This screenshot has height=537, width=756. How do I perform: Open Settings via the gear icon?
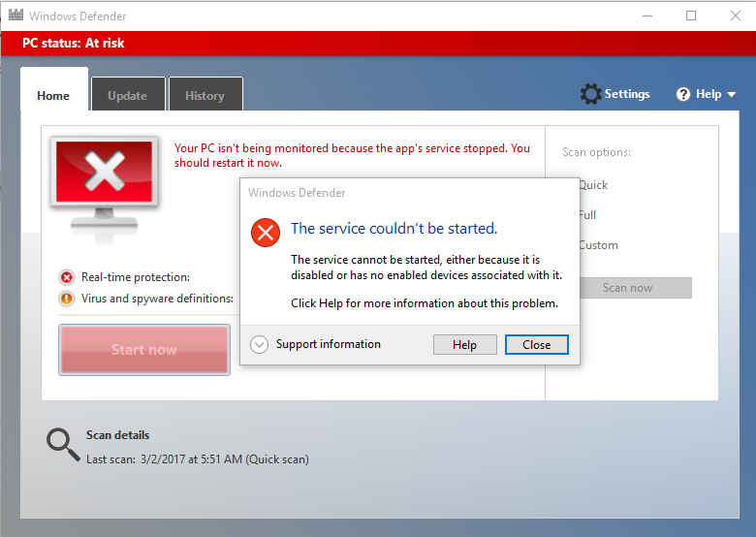(590, 94)
